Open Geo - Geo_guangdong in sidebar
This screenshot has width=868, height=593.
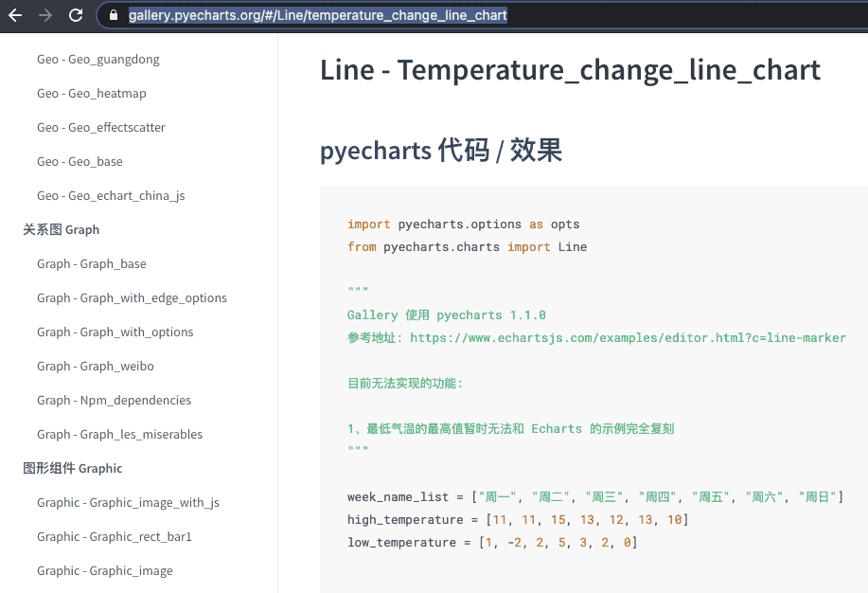[98, 60]
